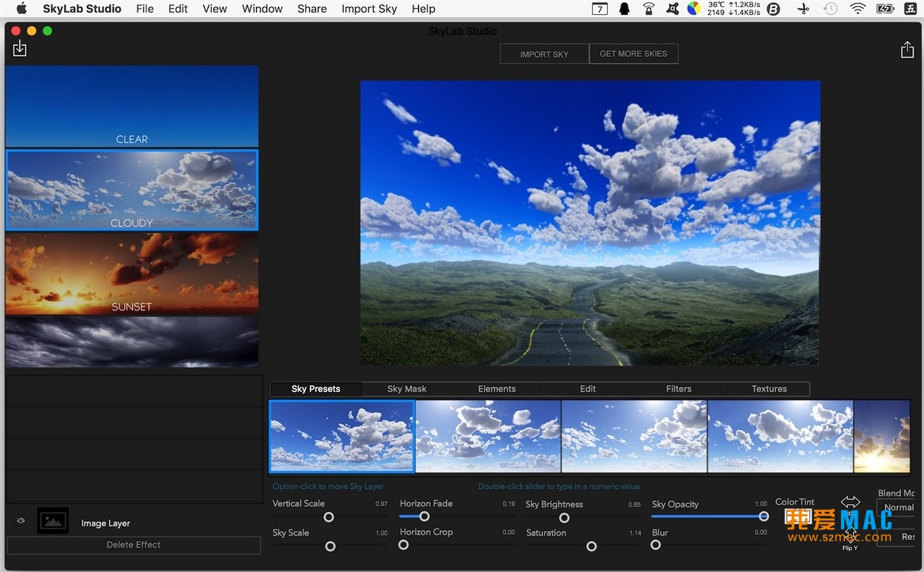Click the Image Layer thumbnail icon
The image size is (924, 572).
coord(53,521)
